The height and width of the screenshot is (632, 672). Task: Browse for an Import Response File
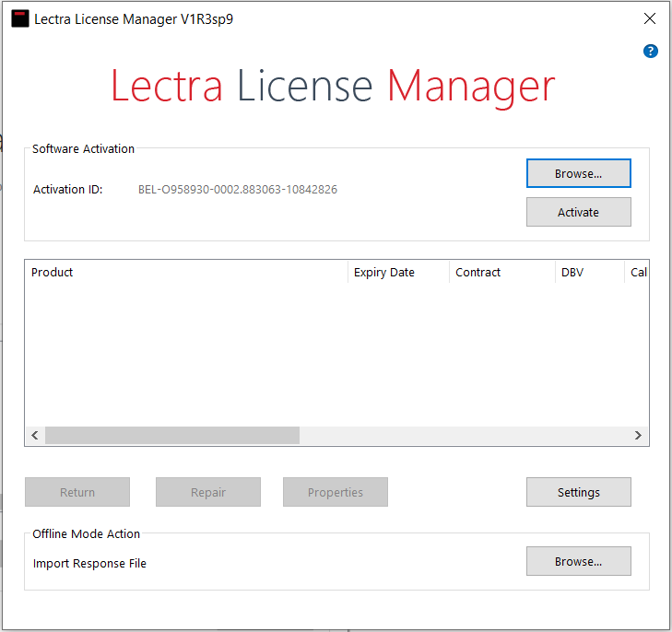pyautogui.click(x=578, y=561)
